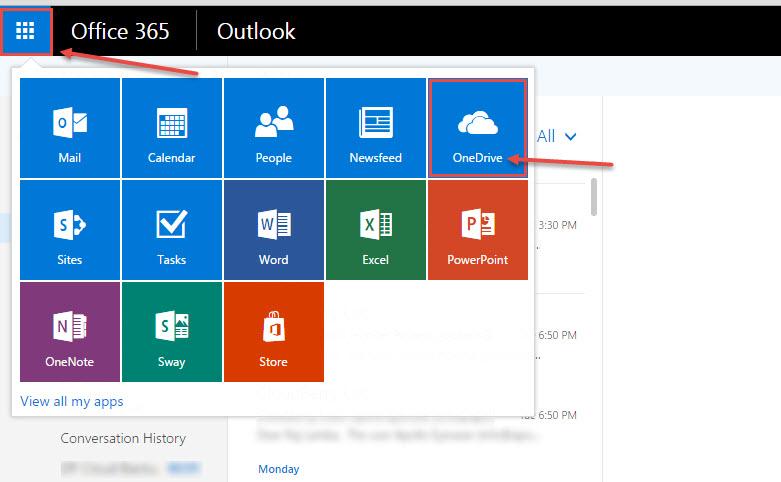Expand the All filter dropdown
This screenshot has width=781, height=482.
coord(557,136)
